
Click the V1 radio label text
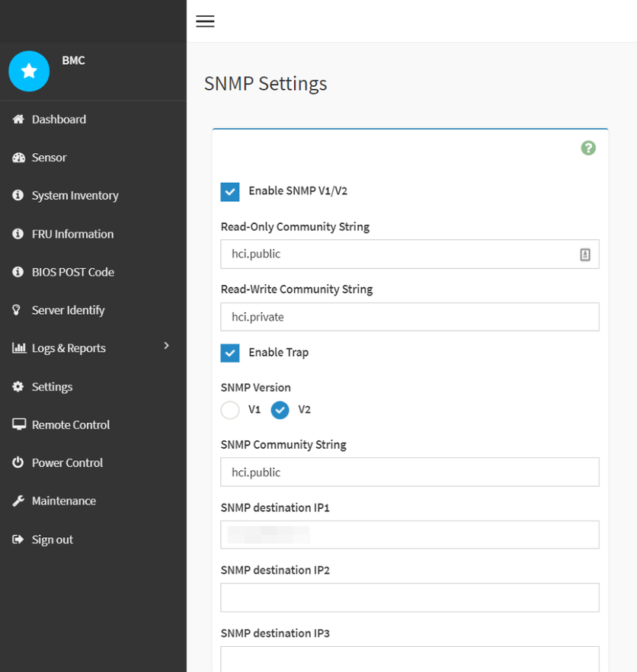point(254,409)
